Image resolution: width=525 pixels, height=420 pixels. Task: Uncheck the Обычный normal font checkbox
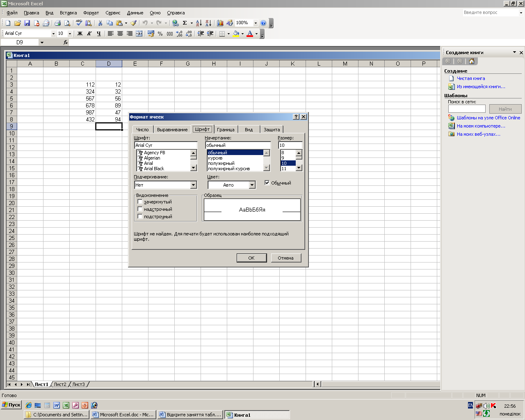click(x=267, y=183)
